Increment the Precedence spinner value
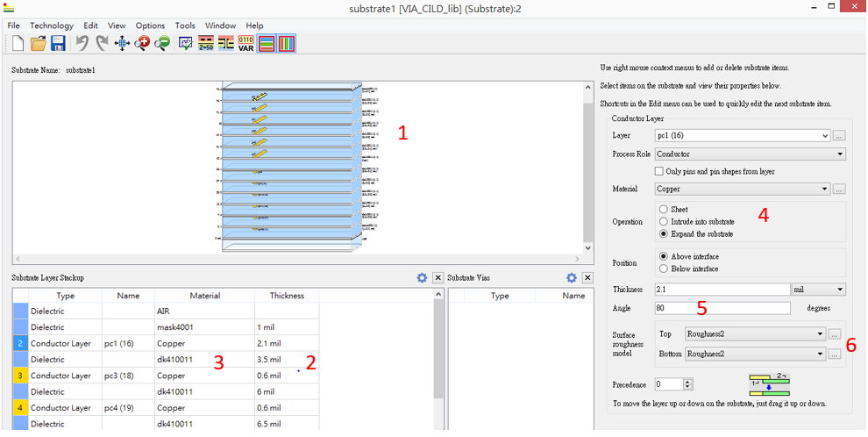Screen dimensions: 868x437 tap(688, 382)
